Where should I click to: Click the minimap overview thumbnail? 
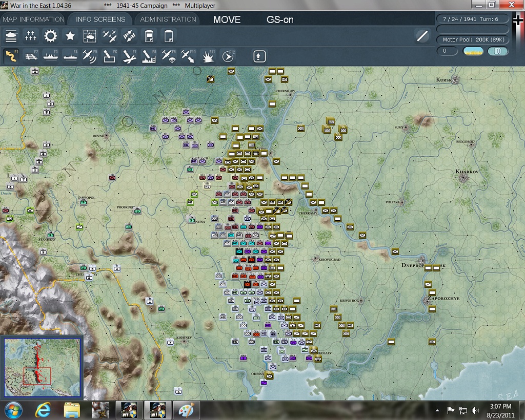coord(42,367)
